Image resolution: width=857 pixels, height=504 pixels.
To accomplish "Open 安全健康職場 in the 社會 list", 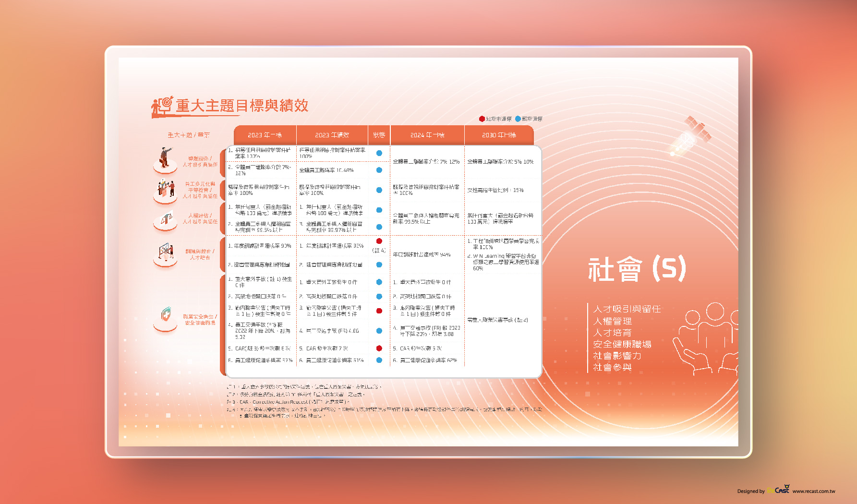I will [x=622, y=344].
